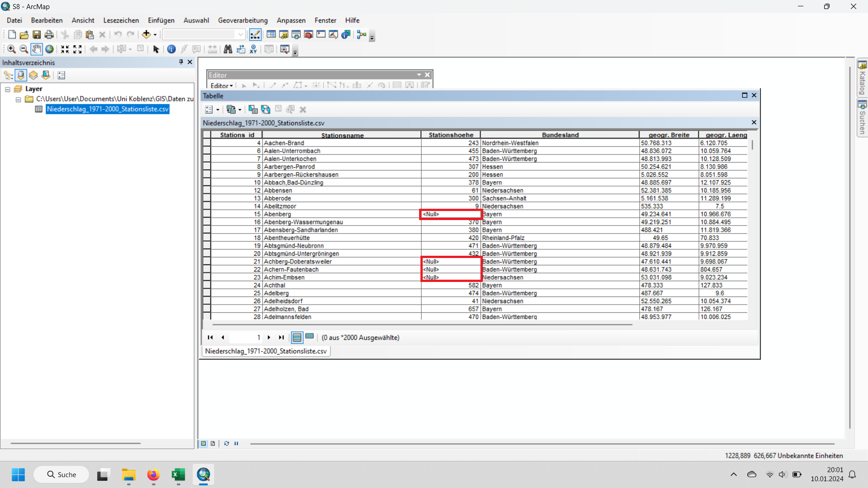Click the Stationshoehe column header
The image size is (868, 488).
[451, 135]
